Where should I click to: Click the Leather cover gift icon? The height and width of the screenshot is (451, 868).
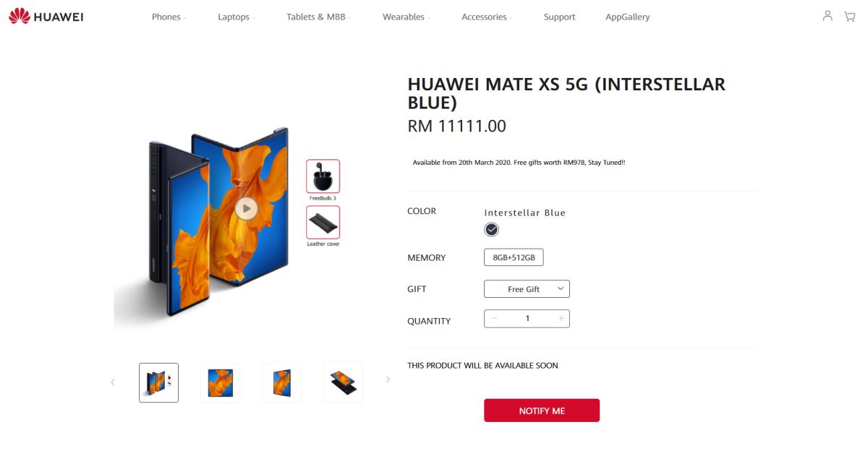[323, 223]
